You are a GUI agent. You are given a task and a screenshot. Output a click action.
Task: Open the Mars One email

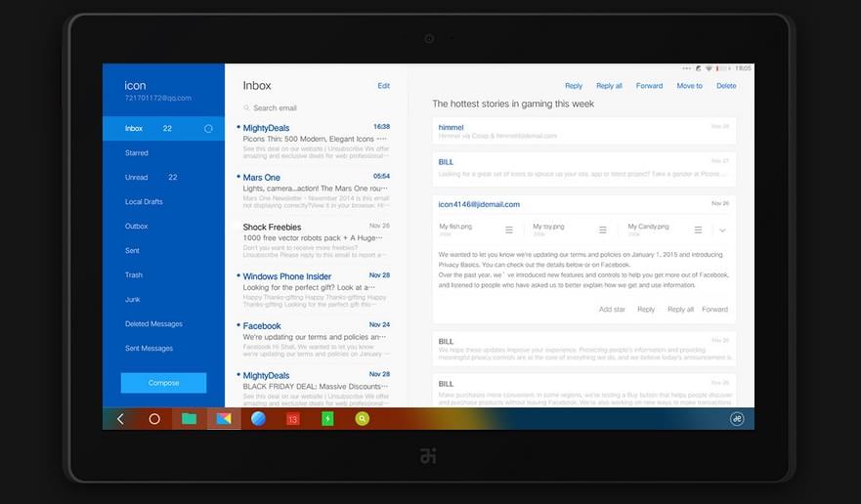pos(317,191)
